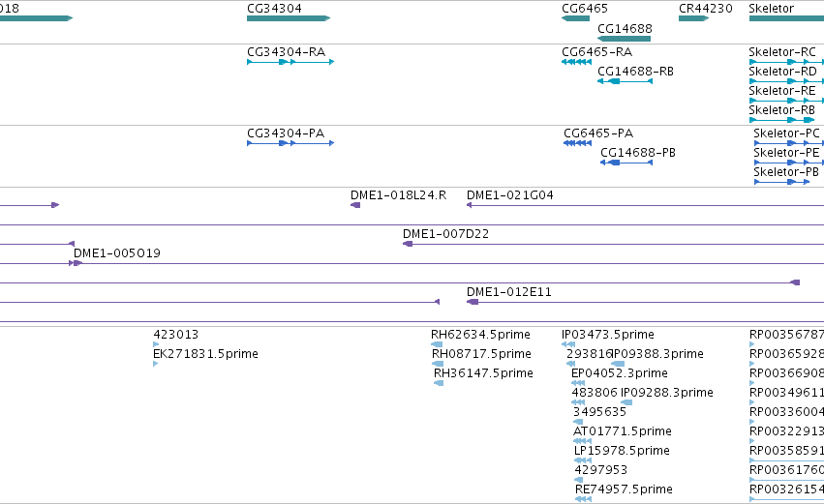Click the 3495635 feature label
824x504 pixels.
pyautogui.click(x=599, y=413)
